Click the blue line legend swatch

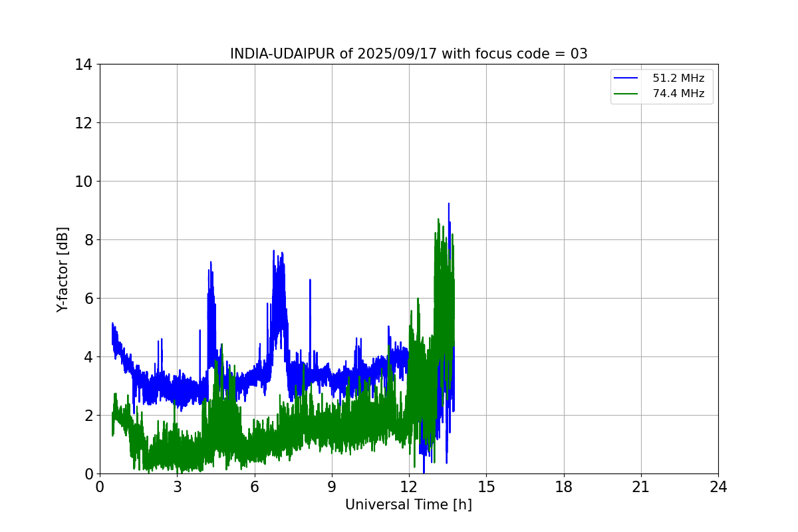(626, 78)
